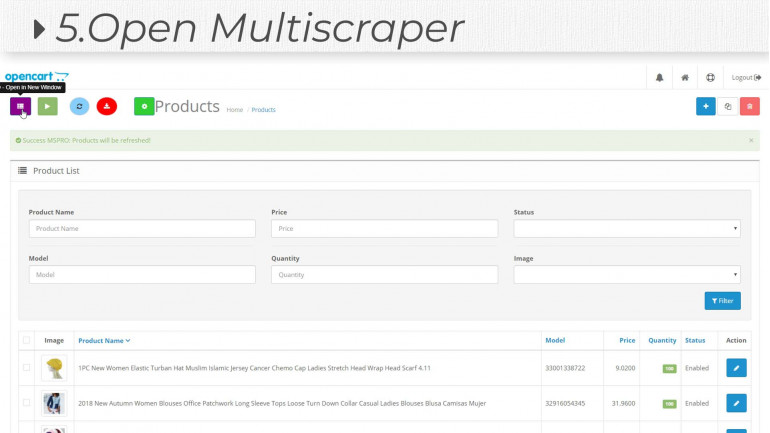Dismiss the success alert message
This screenshot has width=770, height=433.
click(x=751, y=140)
